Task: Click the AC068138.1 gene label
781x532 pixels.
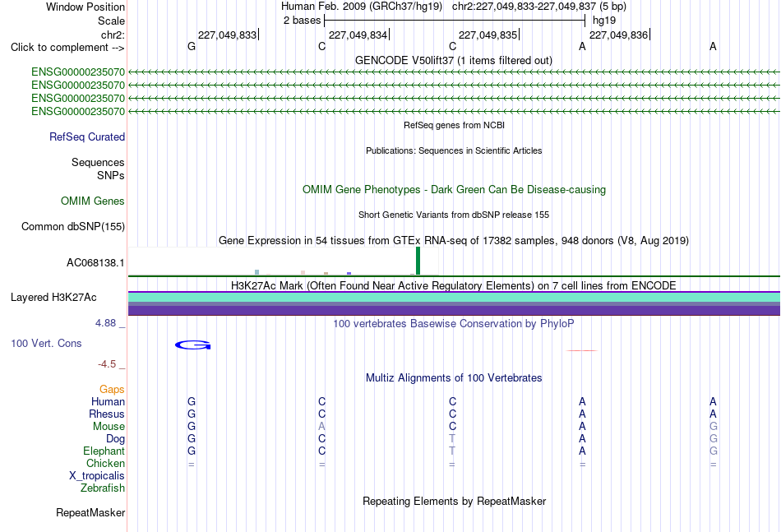Action: [x=95, y=262]
